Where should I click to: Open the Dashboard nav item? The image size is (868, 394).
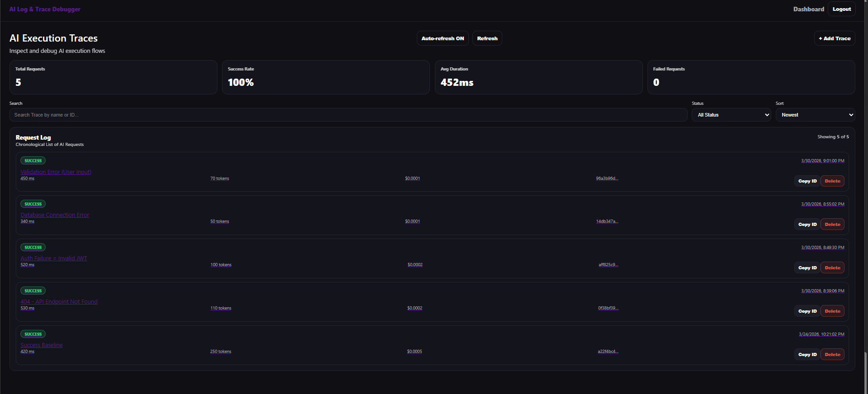coord(808,9)
